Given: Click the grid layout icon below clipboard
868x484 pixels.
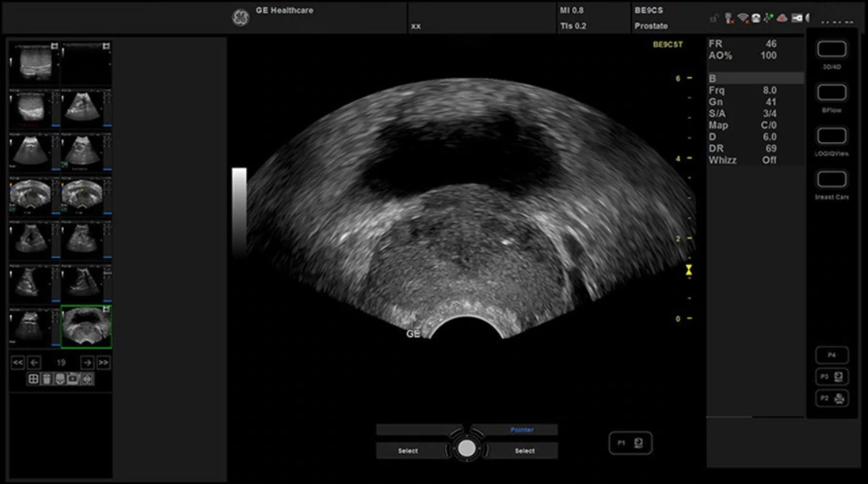Looking at the screenshot, I should [33, 379].
